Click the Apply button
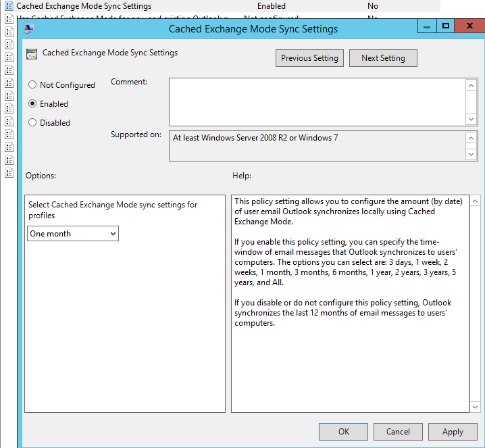The height and width of the screenshot is (448, 485). click(453, 432)
